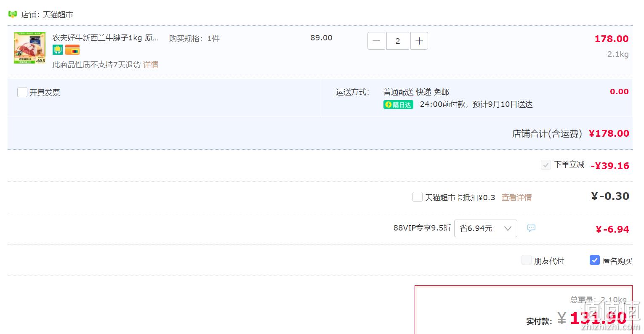Click shipping method text 普通配送 快递 免邮
Screen dimensions: 644x334
416,92
